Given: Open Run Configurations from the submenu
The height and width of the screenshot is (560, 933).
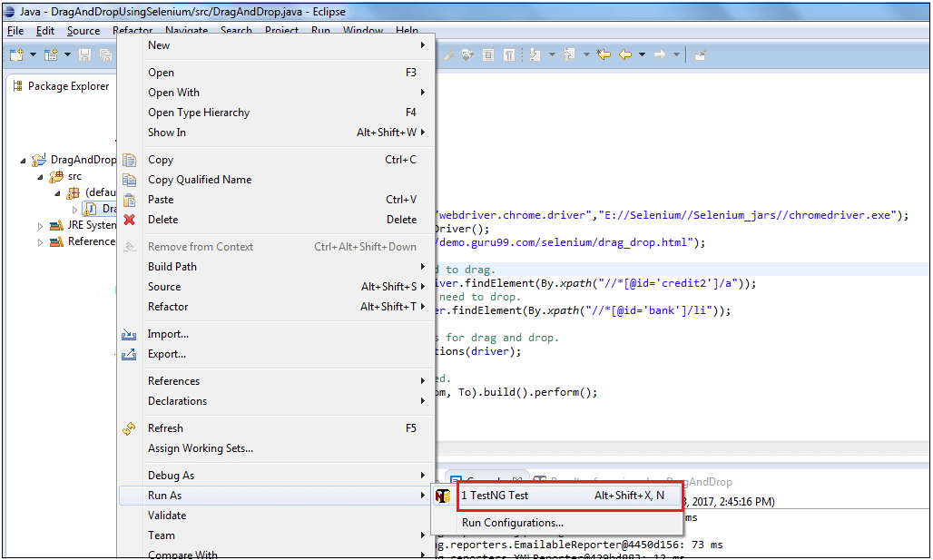Looking at the screenshot, I should tap(512, 523).
